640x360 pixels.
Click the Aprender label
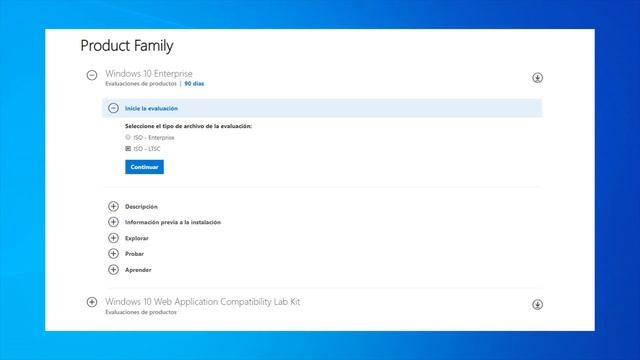coord(138,270)
